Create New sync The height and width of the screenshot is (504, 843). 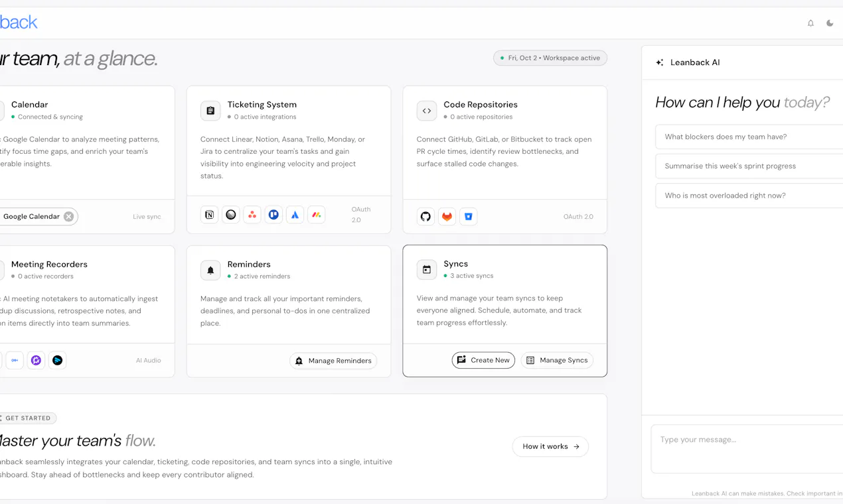tap(483, 360)
